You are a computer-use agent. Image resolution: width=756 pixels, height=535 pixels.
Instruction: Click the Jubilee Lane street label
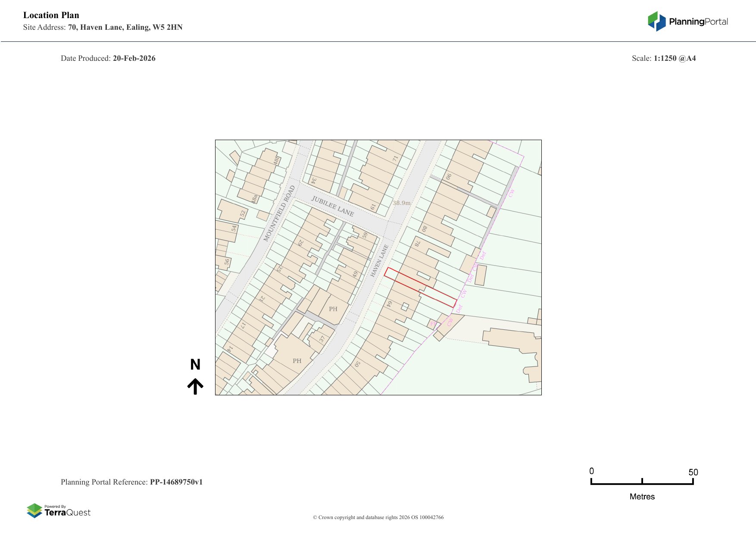pos(333,206)
